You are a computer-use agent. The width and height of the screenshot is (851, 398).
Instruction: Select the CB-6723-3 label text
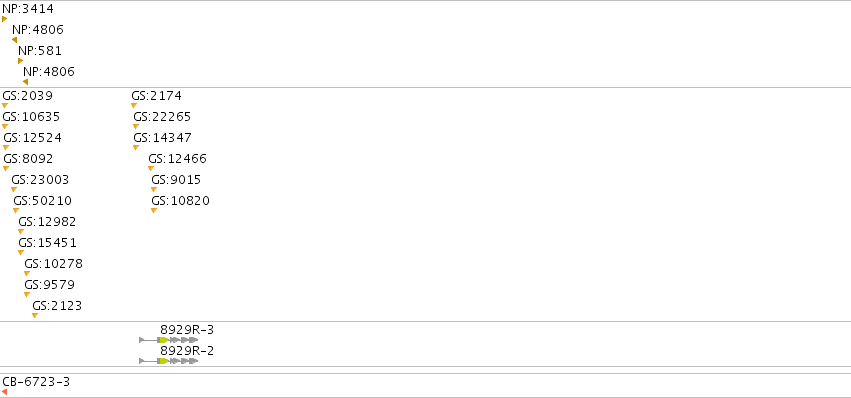point(36,382)
